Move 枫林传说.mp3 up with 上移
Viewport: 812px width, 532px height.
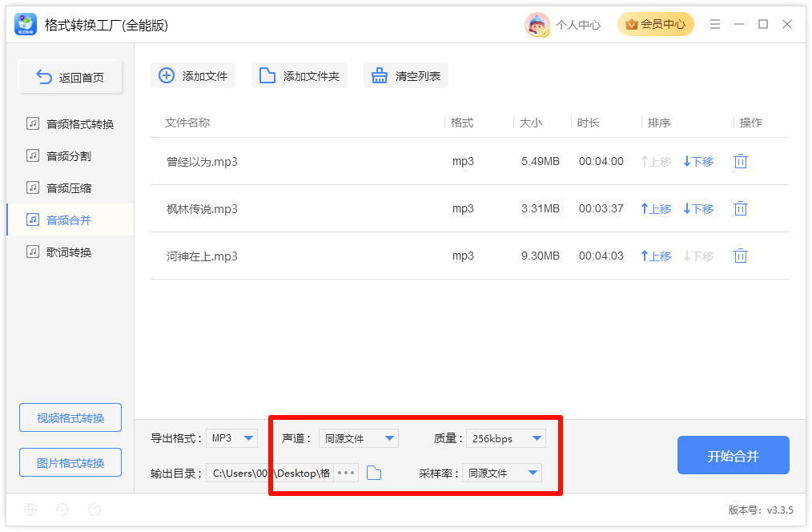coord(656,209)
